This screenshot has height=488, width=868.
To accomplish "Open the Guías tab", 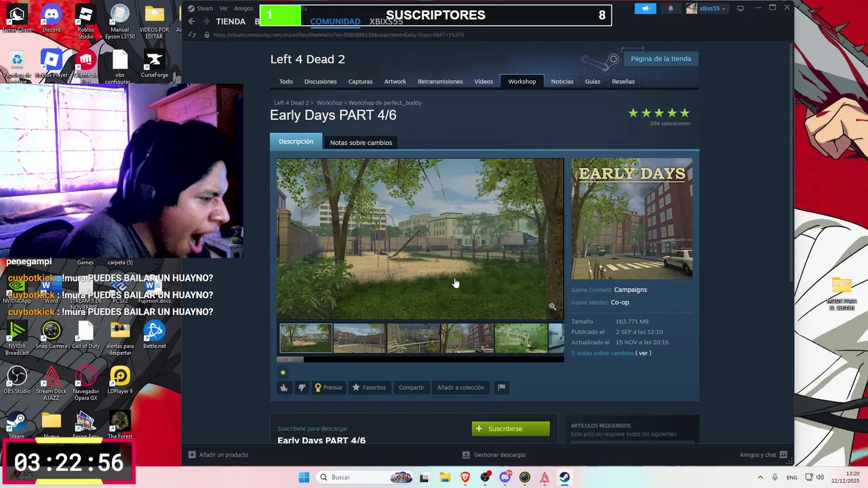I will tap(593, 81).
